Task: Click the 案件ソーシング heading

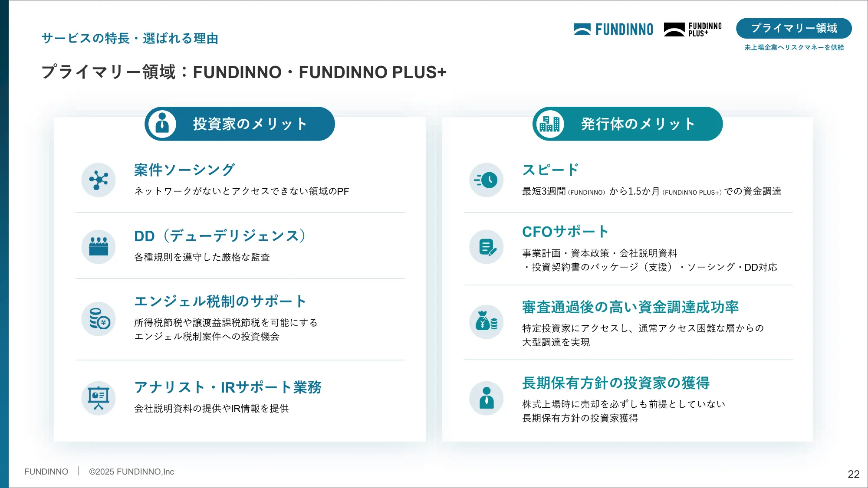Action: tap(184, 170)
